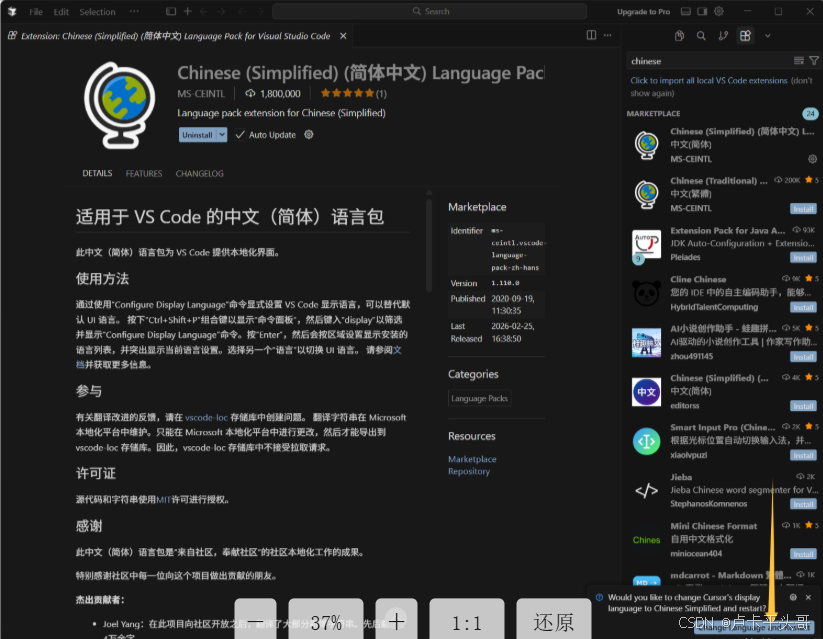823x639 pixels.
Task: Click the 还原 restore viewer button
Action: click(x=553, y=621)
